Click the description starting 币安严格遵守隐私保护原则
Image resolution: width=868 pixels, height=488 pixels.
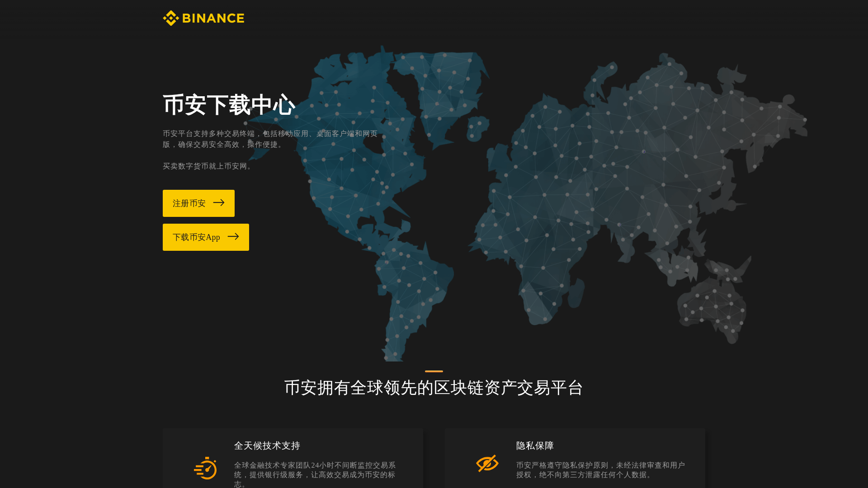[x=601, y=470]
